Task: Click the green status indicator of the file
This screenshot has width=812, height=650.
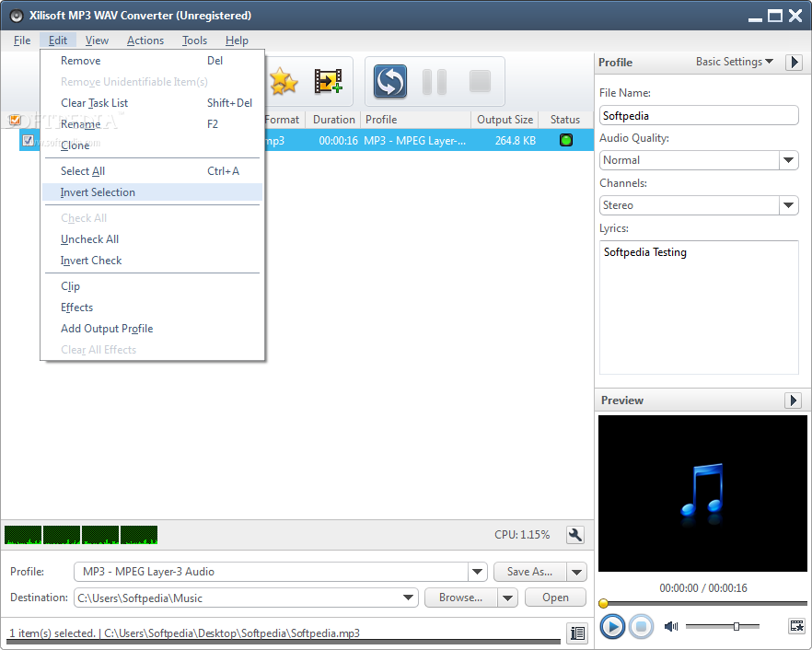Action: pyautogui.click(x=566, y=140)
